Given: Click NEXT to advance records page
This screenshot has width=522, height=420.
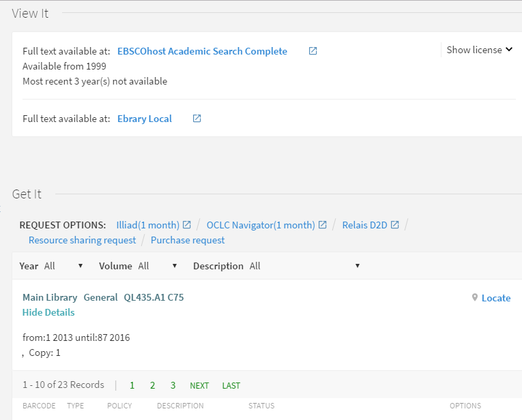Looking at the screenshot, I should click(x=199, y=386).
